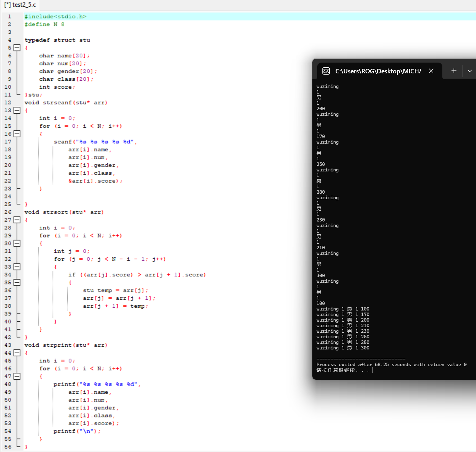Collapse the fold marker at line 33

(17, 267)
